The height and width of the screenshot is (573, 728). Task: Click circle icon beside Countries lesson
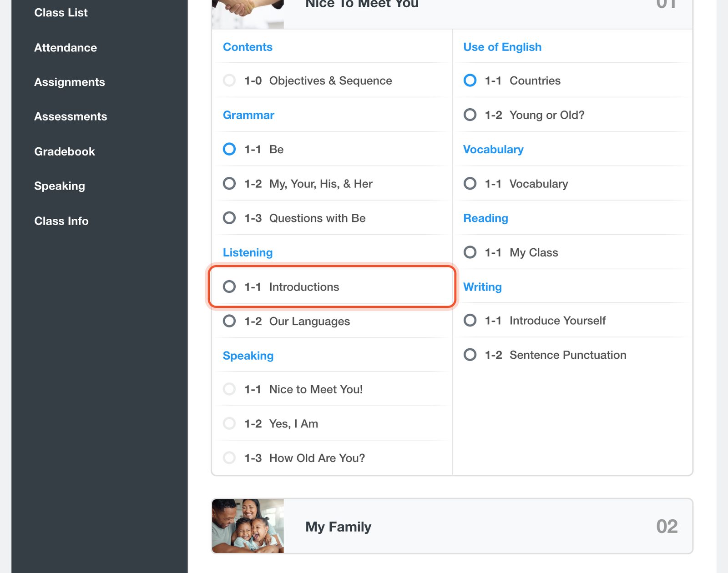coord(470,80)
